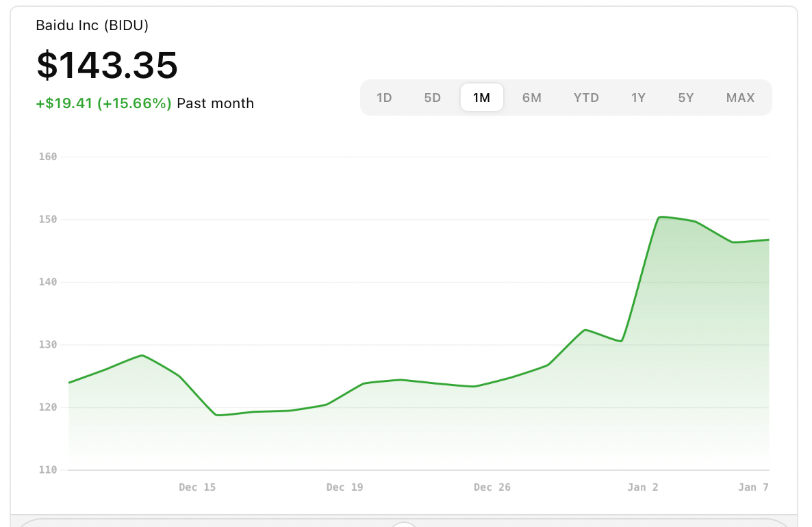Click the 120 y-axis label
The height and width of the screenshot is (527, 812).
point(48,407)
